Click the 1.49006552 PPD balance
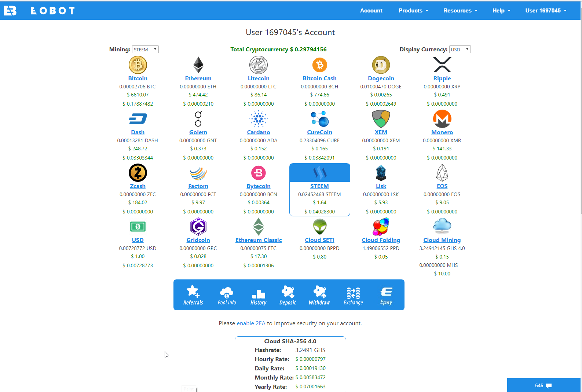The height and width of the screenshot is (392, 582). coord(381,249)
